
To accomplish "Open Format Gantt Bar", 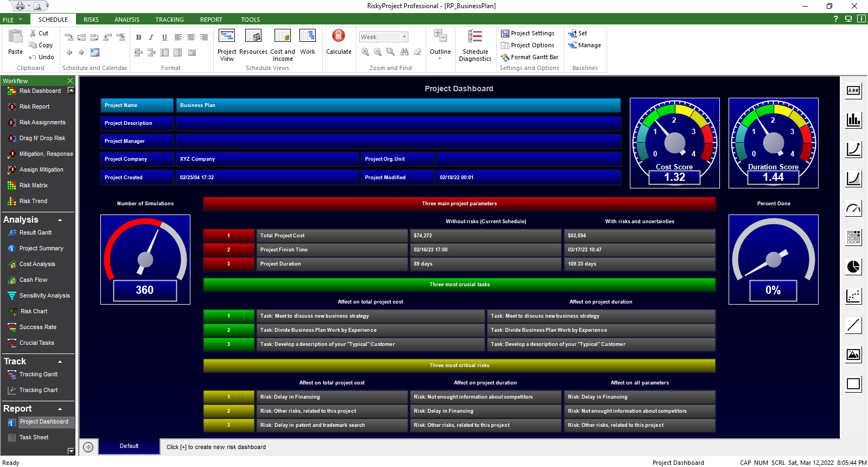I will coord(529,57).
